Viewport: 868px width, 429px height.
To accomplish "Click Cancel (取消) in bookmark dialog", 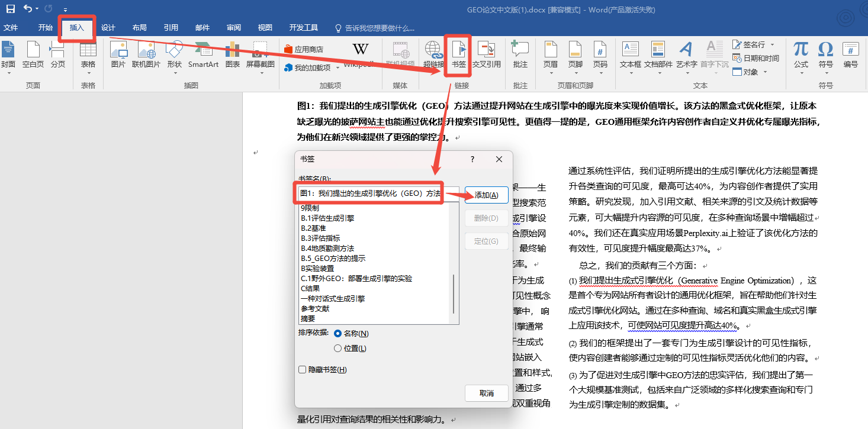I will point(486,393).
